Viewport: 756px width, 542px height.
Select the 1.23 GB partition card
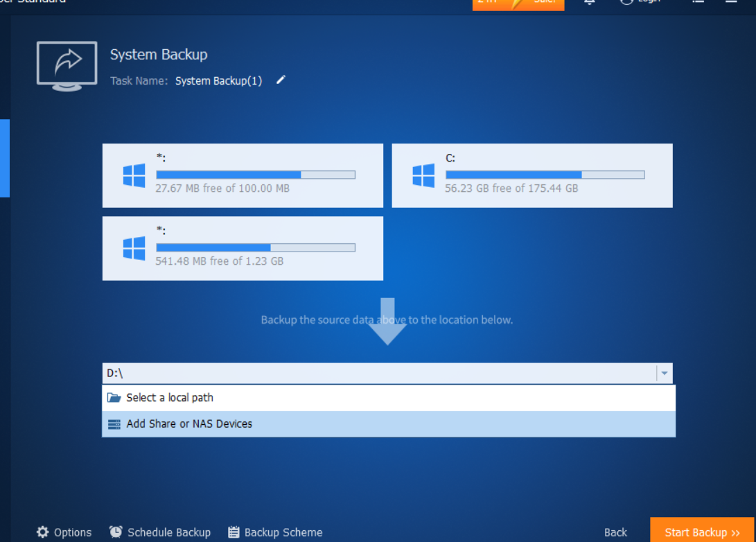(243, 248)
